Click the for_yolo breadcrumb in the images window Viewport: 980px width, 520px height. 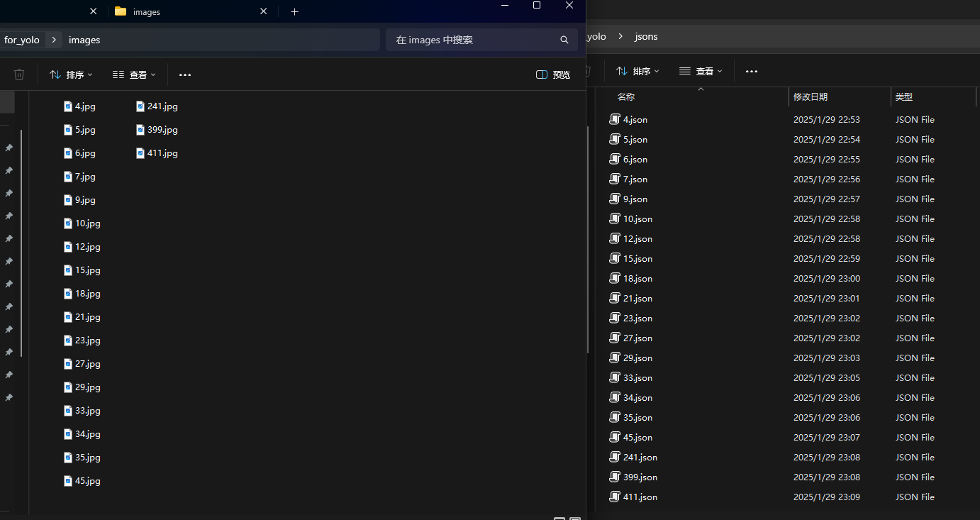pos(22,40)
